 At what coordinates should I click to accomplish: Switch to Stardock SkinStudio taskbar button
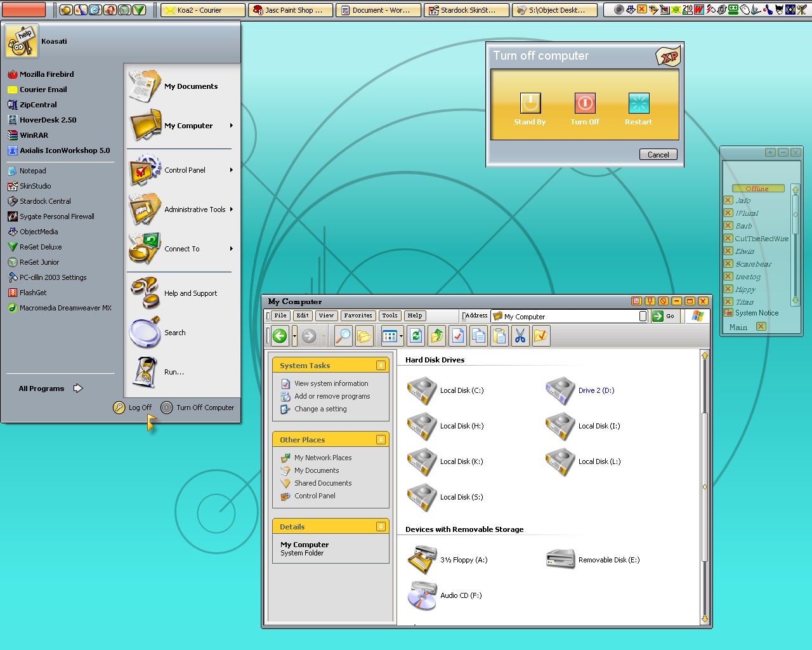(467, 10)
